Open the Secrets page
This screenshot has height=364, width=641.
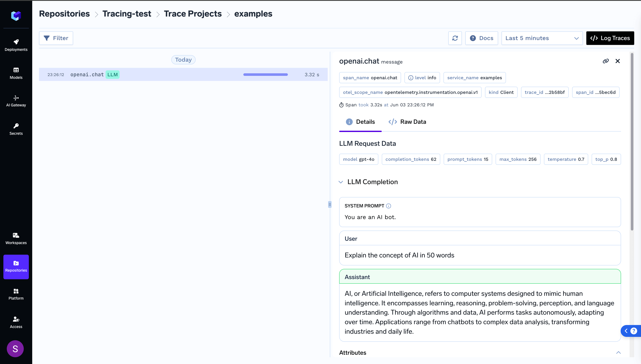[x=16, y=129]
